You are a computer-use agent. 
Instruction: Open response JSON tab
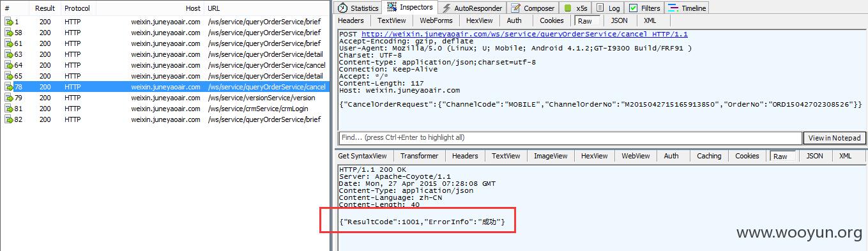[814, 156]
